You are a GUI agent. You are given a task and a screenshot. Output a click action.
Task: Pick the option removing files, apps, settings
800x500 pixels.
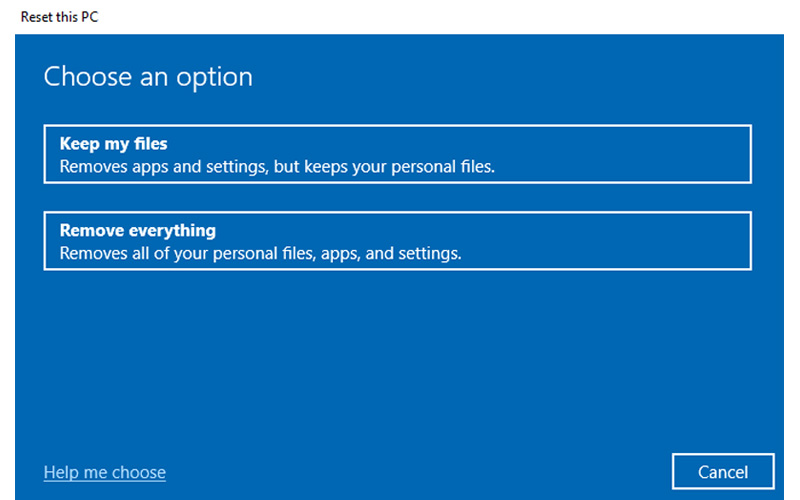click(397, 241)
